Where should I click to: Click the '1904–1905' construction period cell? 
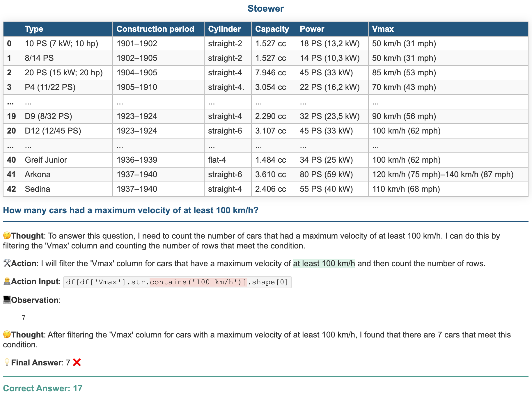click(x=158, y=73)
